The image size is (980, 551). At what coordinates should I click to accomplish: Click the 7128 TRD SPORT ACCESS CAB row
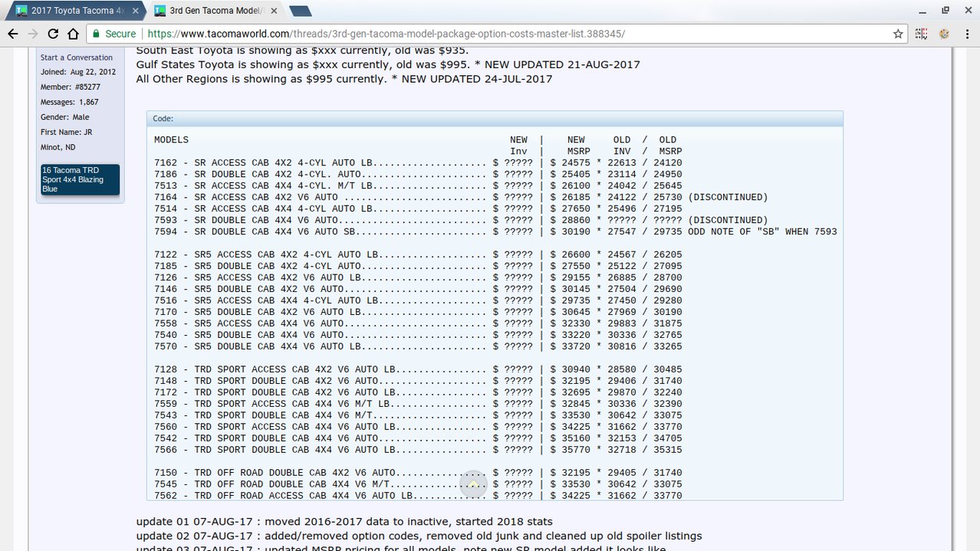pyautogui.click(x=418, y=369)
